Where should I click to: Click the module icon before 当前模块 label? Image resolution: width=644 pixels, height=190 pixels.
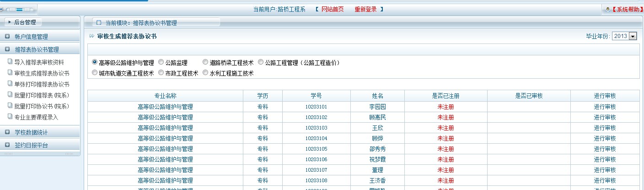click(x=99, y=22)
